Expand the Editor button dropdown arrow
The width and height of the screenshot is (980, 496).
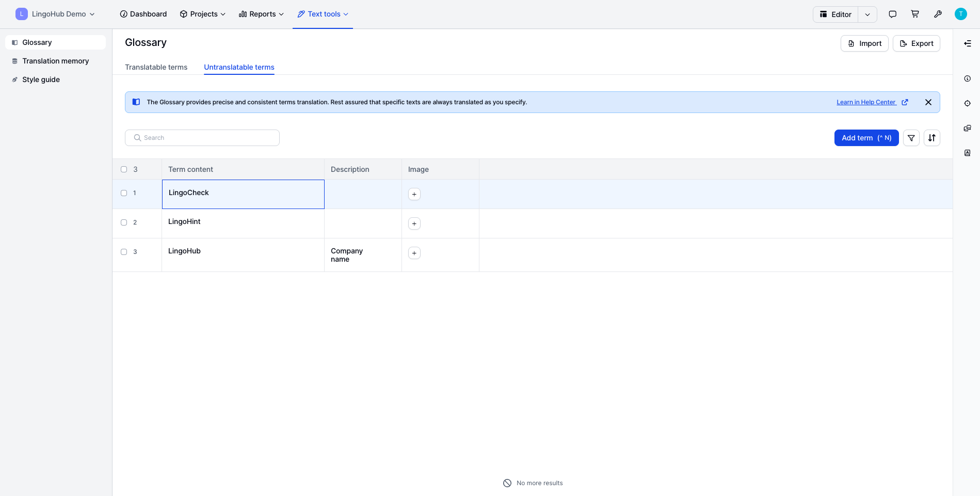point(867,14)
